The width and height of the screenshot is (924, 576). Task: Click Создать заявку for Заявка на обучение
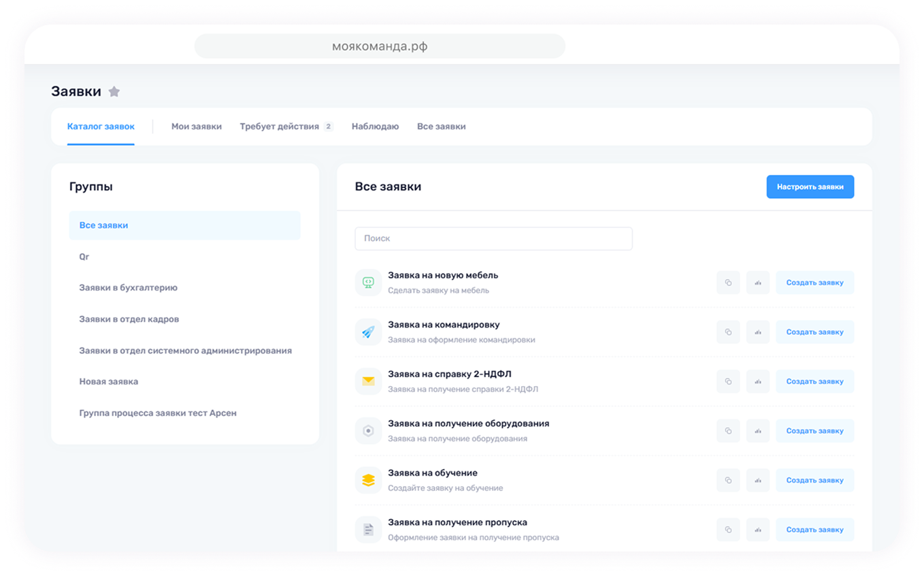coord(814,480)
